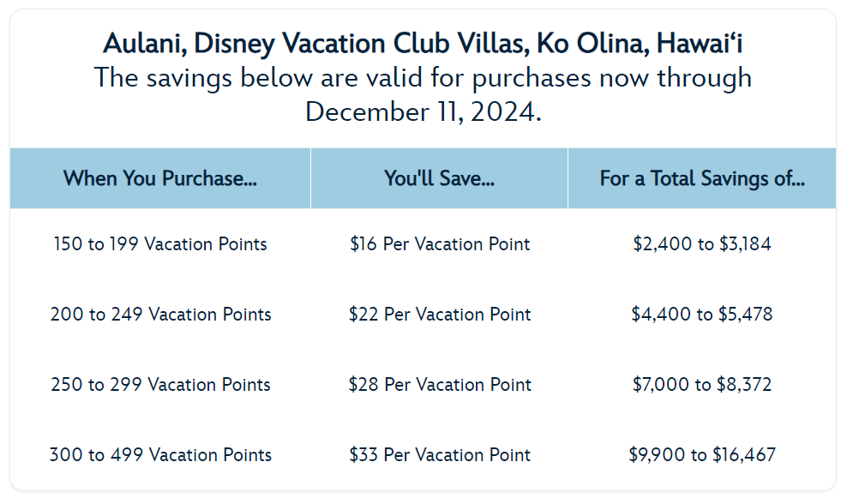Click the $16 Per Vacation Point cell
853x504 pixels.
click(x=440, y=244)
